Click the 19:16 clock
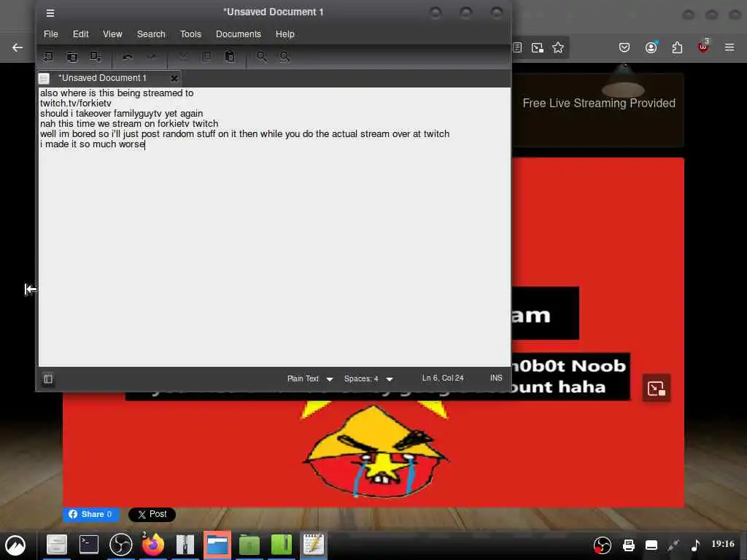 pos(723,544)
